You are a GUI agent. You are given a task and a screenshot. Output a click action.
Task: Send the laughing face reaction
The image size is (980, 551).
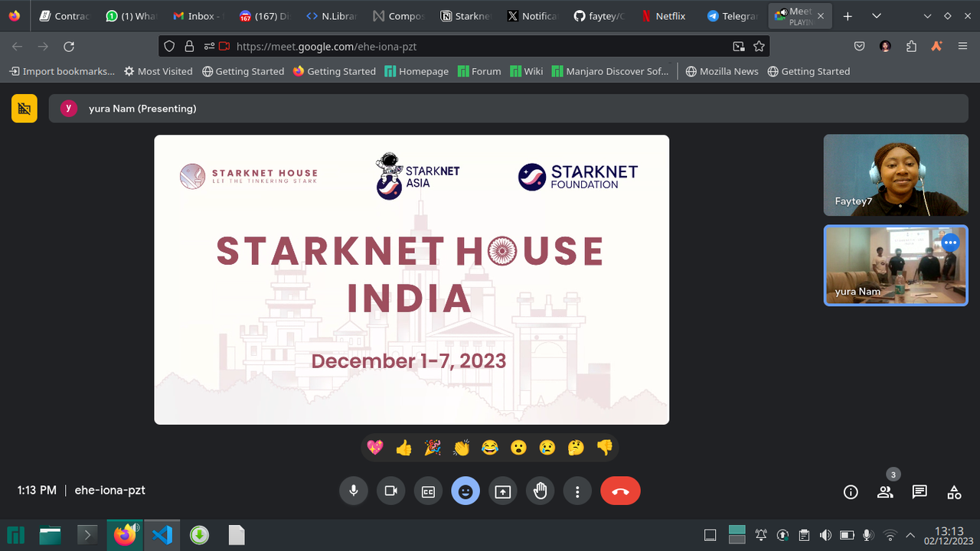pyautogui.click(x=490, y=448)
